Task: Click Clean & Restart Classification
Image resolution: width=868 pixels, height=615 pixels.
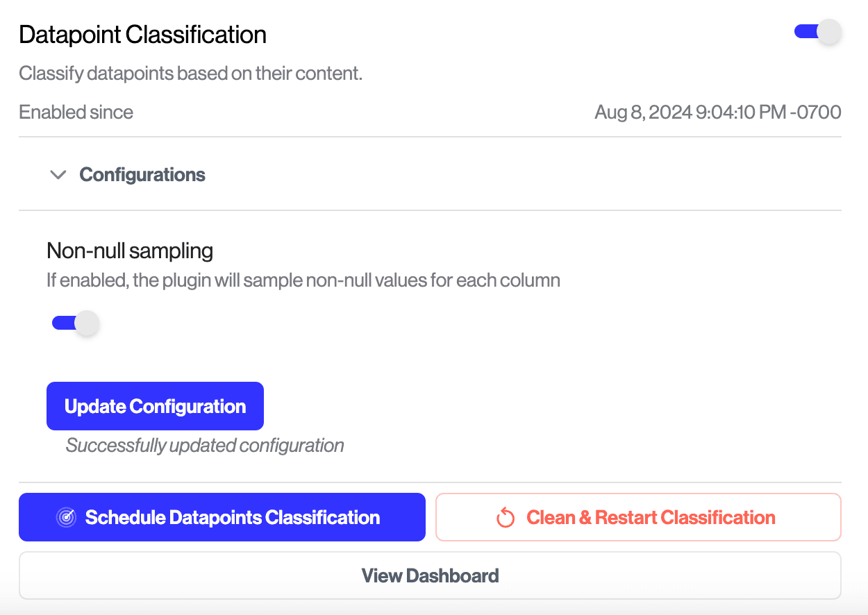Action: [638, 517]
